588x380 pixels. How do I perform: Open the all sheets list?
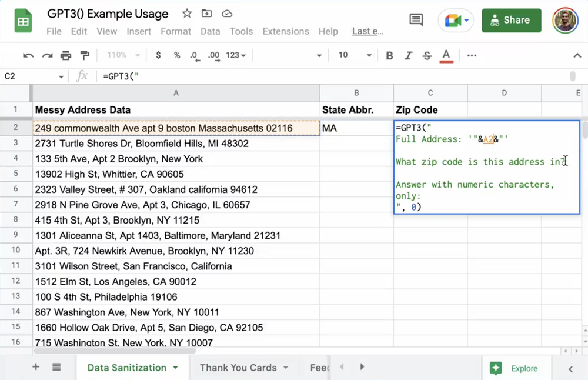[x=56, y=367]
